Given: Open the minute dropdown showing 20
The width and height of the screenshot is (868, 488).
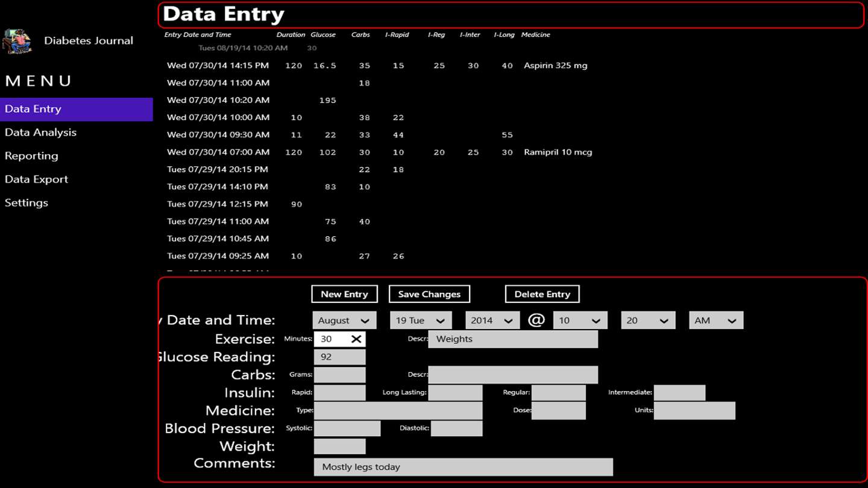Looking at the screenshot, I should coord(648,321).
